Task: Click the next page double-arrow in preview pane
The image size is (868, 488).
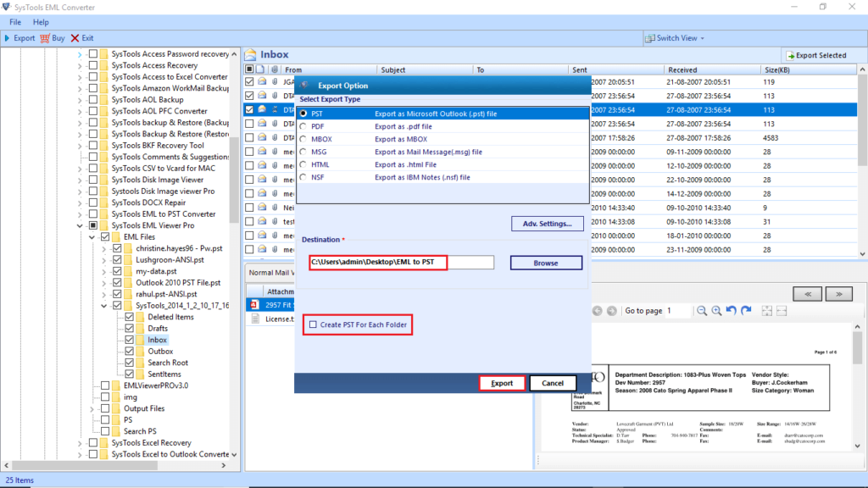Action: click(x=838, y=293)
